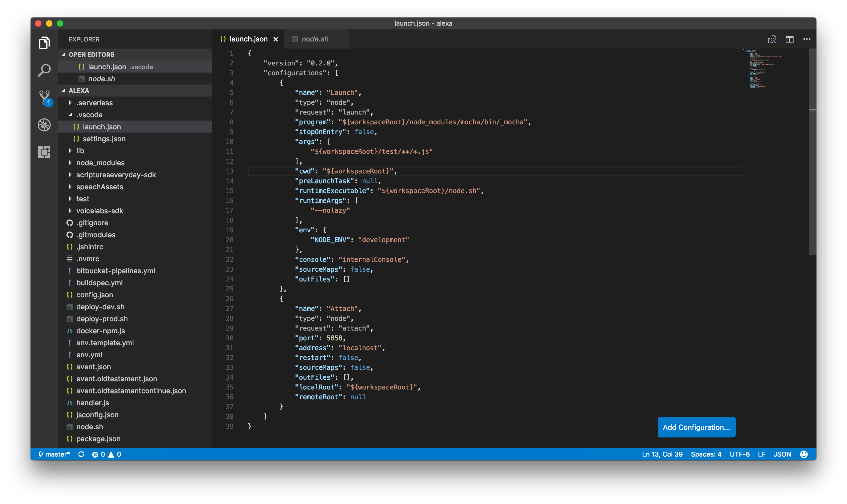Click the errors and warnings indicator
847x504 pixels.
(x=106, y=454)
